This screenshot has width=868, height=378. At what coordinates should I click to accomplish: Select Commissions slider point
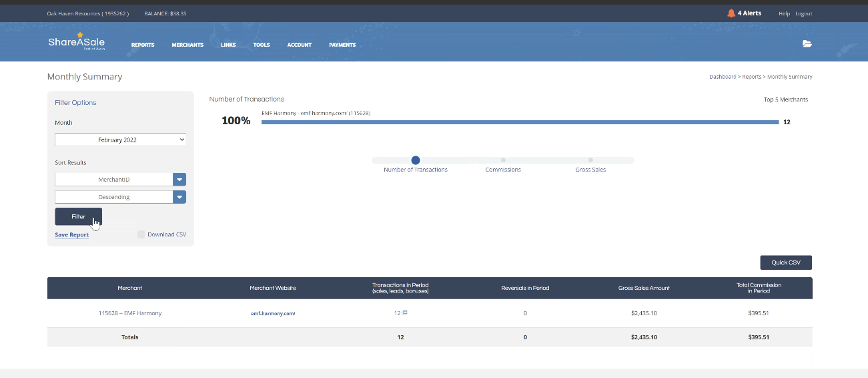coord(503,160)
